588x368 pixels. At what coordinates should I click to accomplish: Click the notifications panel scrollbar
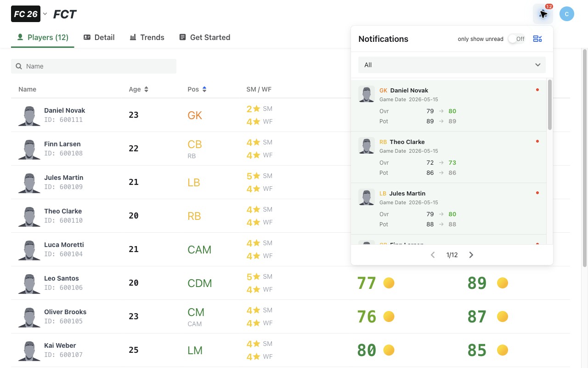click(549, 105)
